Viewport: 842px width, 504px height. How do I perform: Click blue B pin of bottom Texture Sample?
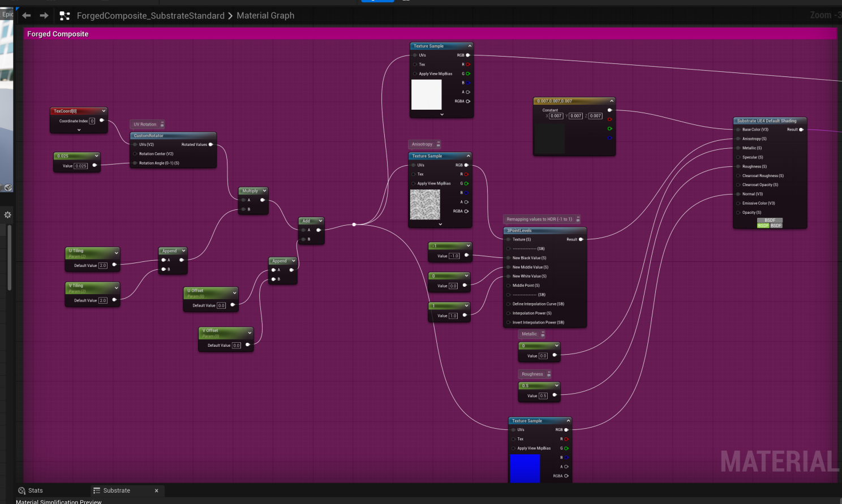pos(566,458)
